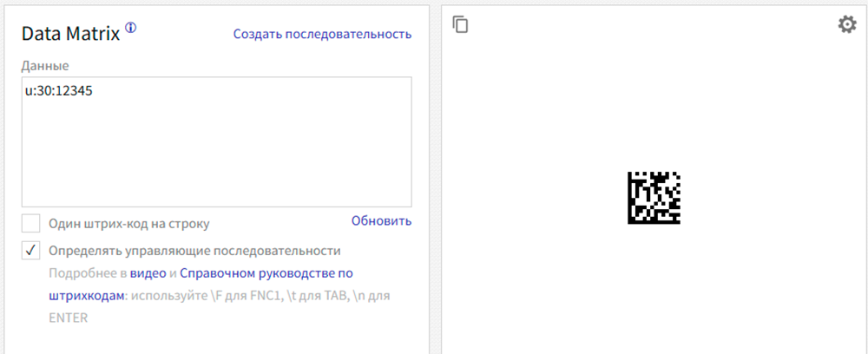
Task: Enable 'Один штрих-код на строку' checkbox
Action: 31,224
